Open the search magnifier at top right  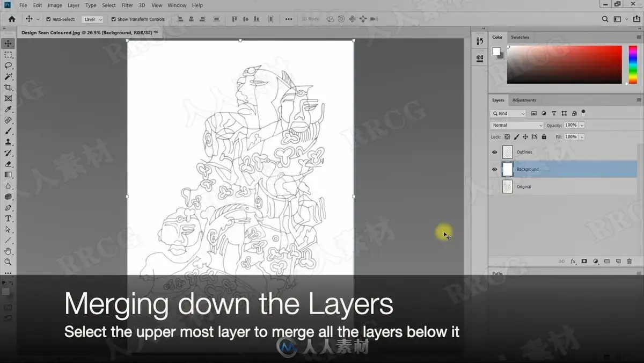coord(605,19)
